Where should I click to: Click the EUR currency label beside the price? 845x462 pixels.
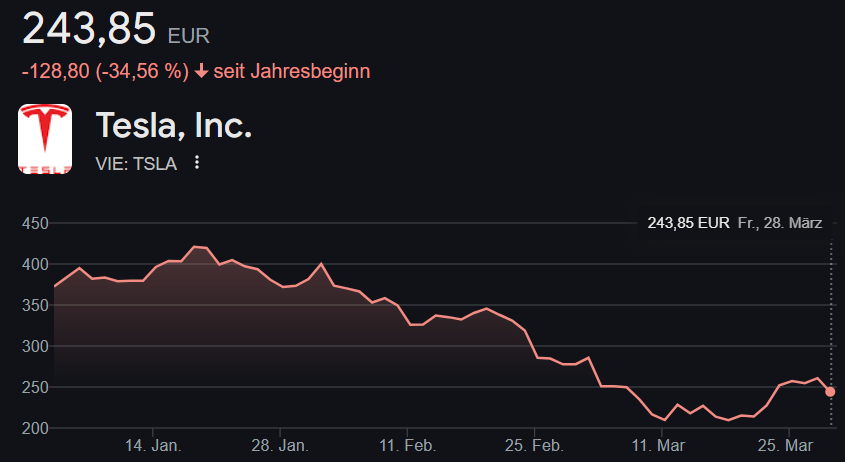tap(188, 36)
